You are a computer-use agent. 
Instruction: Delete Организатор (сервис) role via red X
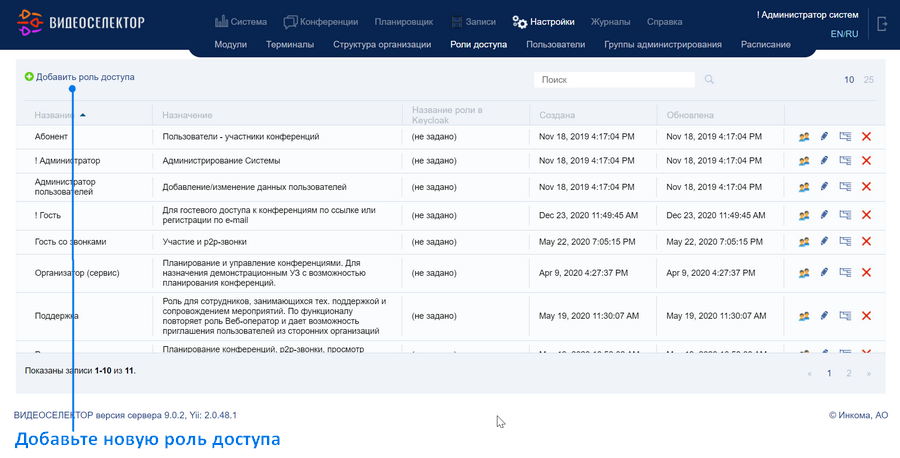click(x=866, y=273)
